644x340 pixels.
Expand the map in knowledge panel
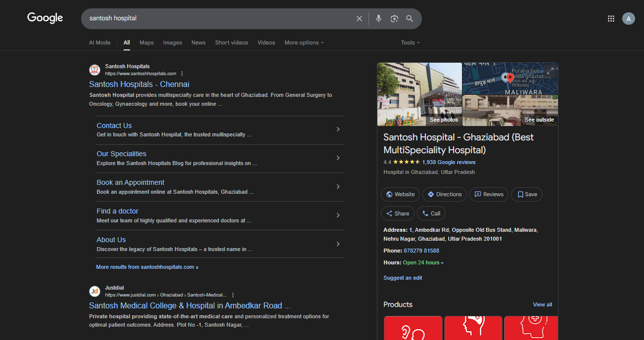point(550,71)
